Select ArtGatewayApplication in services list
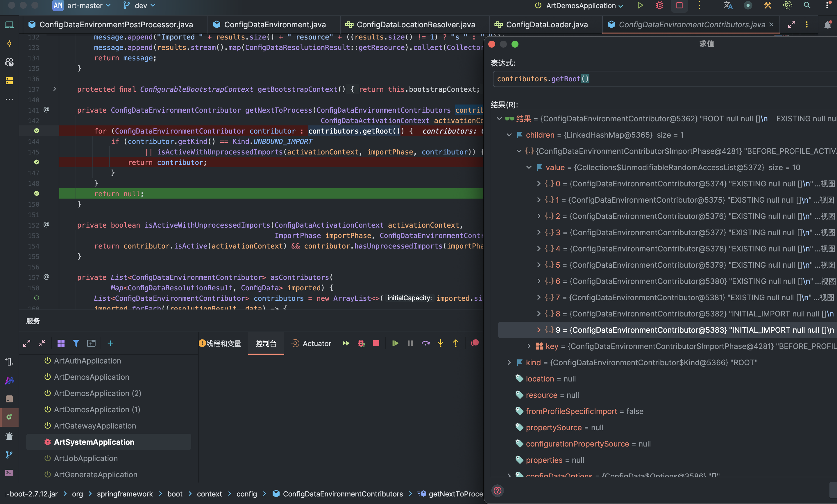837x504 pixels. tap(95, 426)
